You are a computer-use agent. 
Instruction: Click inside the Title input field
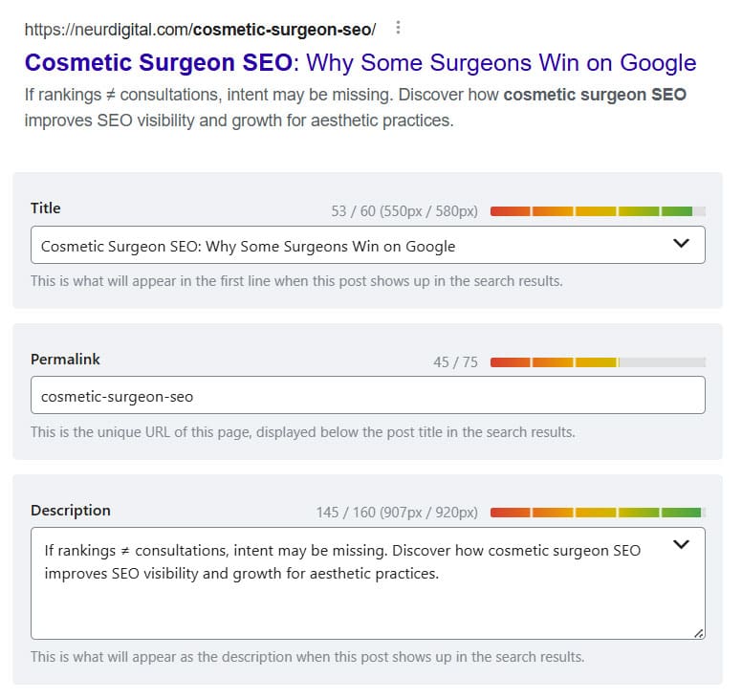[x=344, y=246]
